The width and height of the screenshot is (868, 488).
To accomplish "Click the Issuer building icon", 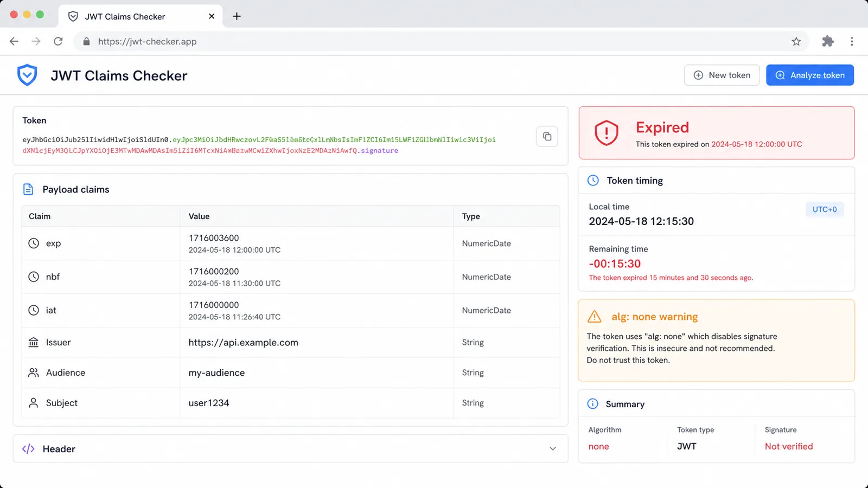I will pyautogui.click(x=34, y=343).
